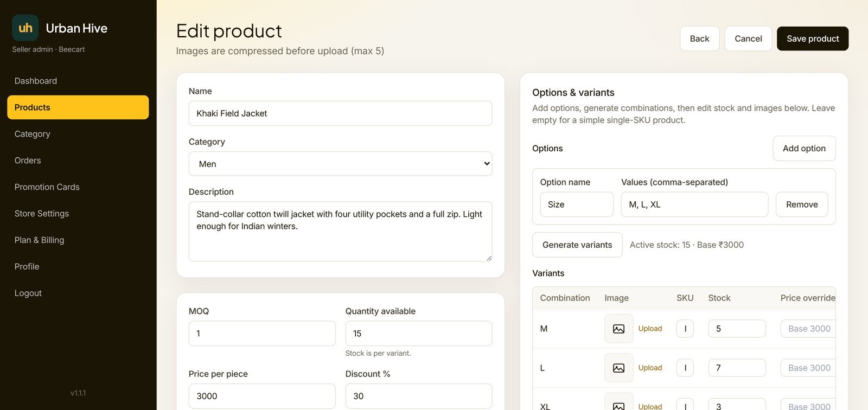The height and width of the screenshot is (410, 868).
Task: Click the Cancel button
Action: click(x=748, y=39)
